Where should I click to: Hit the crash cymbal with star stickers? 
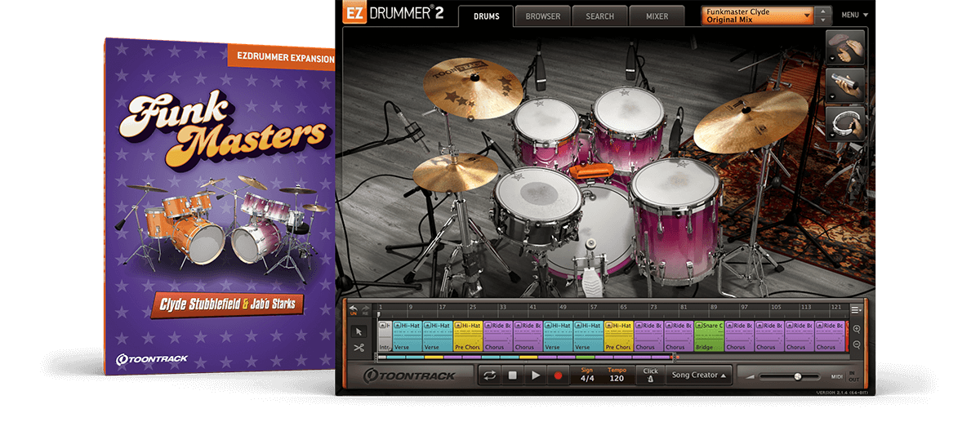pos(473,88)
